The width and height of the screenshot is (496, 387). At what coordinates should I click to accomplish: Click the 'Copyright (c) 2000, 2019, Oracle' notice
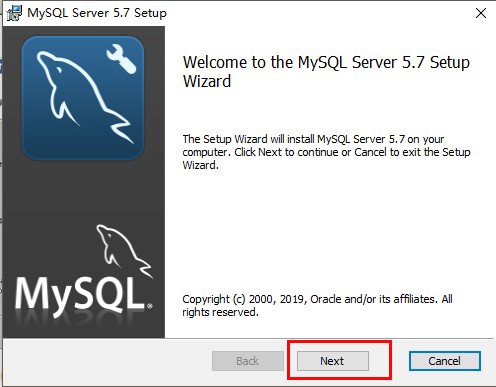coord(317,305)
